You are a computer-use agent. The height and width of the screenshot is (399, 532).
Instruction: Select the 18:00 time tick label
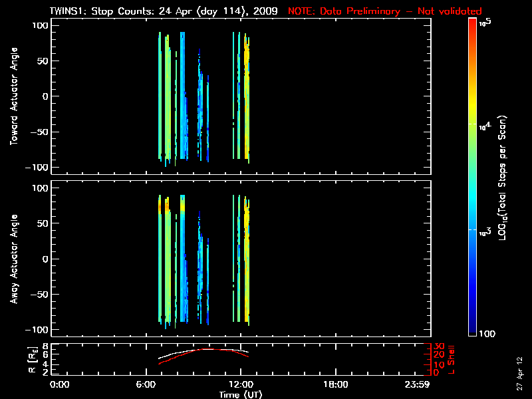pyautogui.click(x=334, y=384)
